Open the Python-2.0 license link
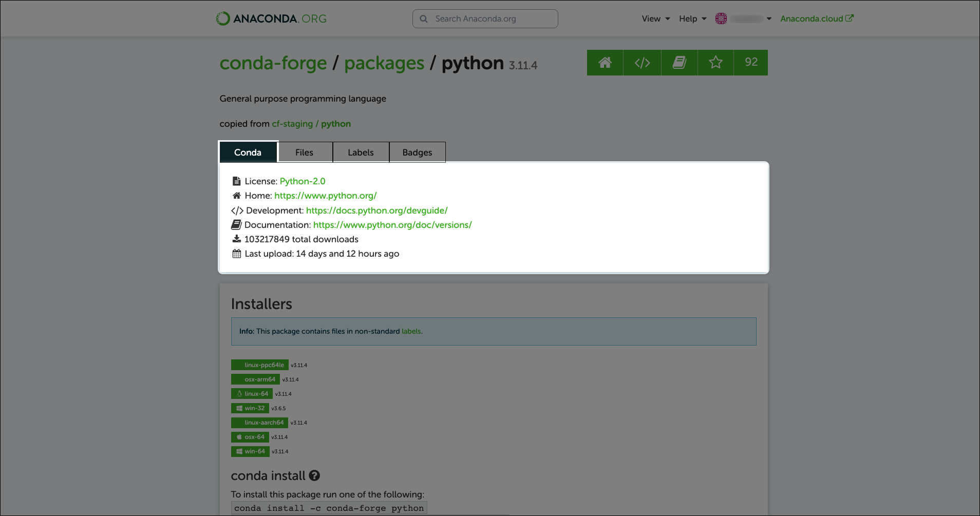This screenshot has height=516, width=980. [303, 181]
